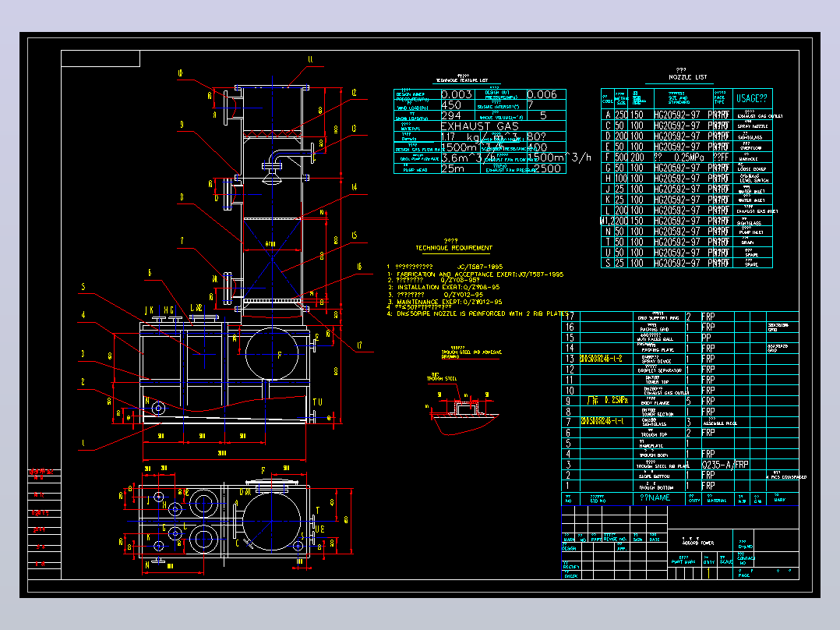
Task: Click 'TROUGH BOTTOM' part name
Action: click(x=655, y=487)
